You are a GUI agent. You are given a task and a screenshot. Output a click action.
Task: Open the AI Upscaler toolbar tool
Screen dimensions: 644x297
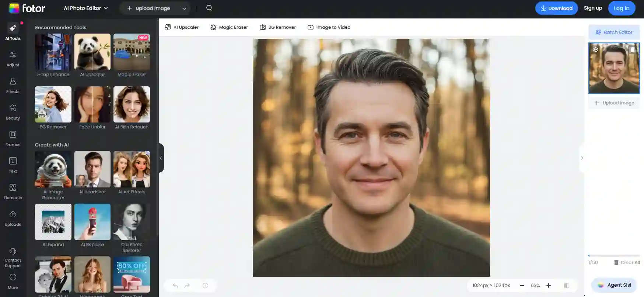(182, 27)
